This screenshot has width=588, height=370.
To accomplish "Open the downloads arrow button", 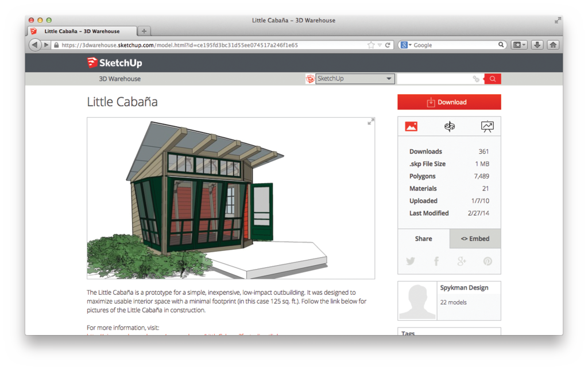I will pyautogui.click(x=537, y=45).
